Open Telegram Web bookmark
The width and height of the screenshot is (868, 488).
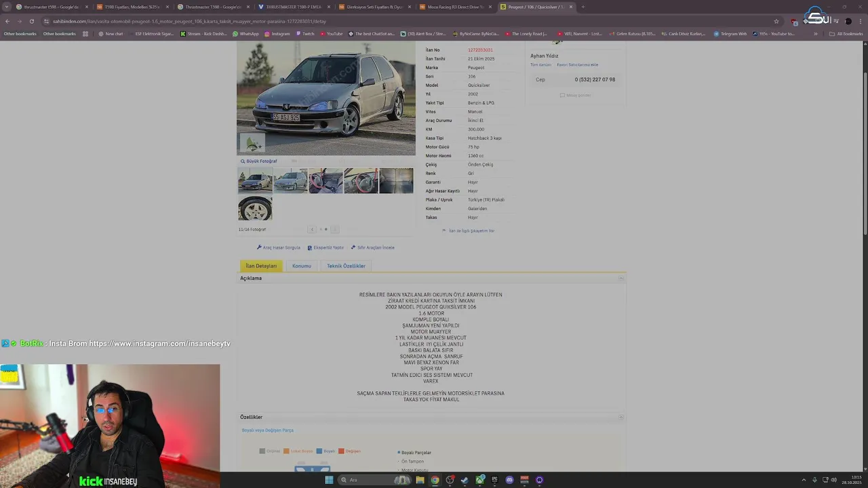pyautogui.click(x=730, y=34)
